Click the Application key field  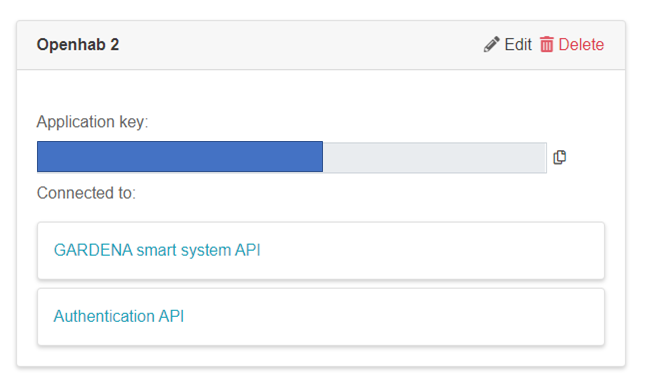click(x=292, y=157)
